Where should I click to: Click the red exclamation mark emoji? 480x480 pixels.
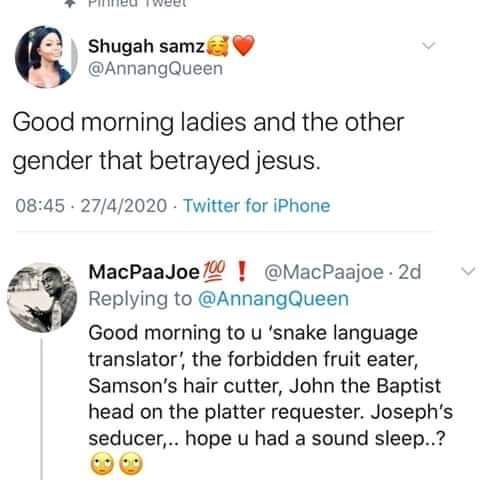(x=243, y=271)
